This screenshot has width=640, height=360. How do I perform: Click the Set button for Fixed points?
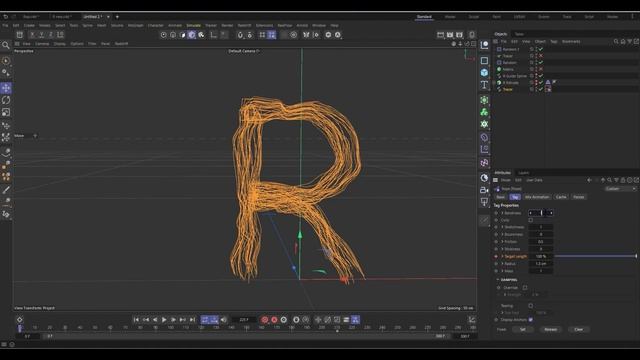pos(522,329)
